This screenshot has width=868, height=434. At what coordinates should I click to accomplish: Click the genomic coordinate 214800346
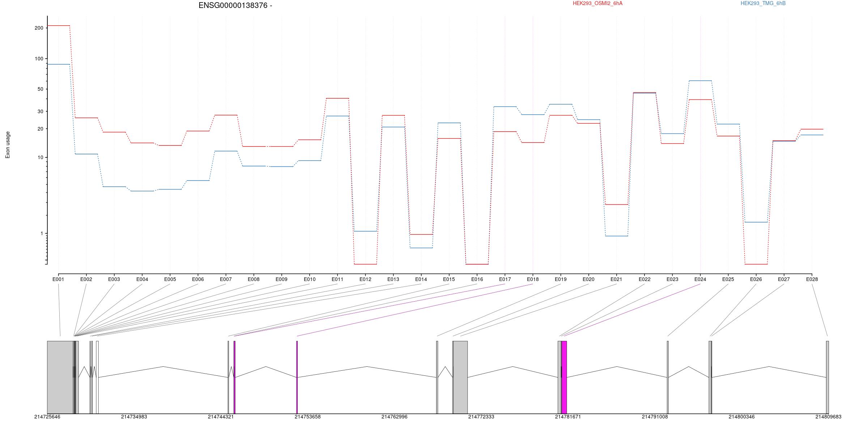(x=742, y=417)
